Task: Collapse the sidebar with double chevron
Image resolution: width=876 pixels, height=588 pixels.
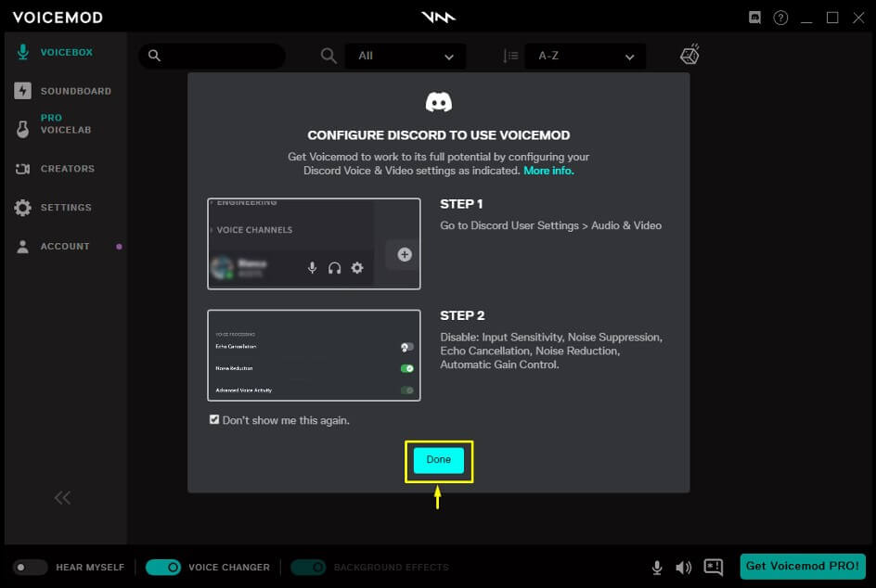Action: coord(62,498)
